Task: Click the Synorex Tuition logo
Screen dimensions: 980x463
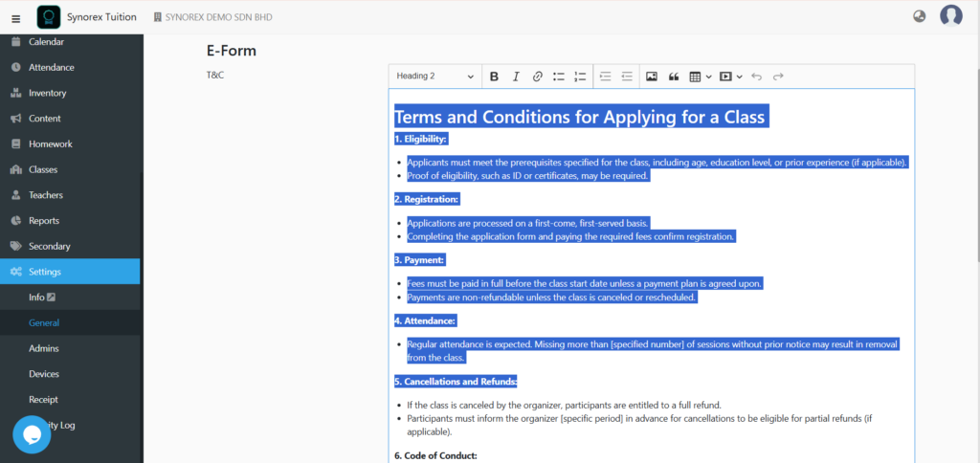Action: [x=49, y=17]
